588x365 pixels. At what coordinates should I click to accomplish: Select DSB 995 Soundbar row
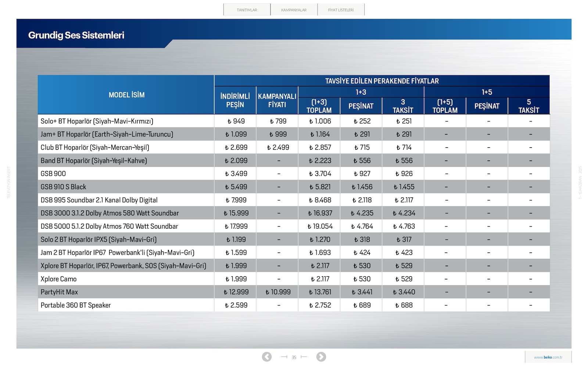click(x=294, y=200)
